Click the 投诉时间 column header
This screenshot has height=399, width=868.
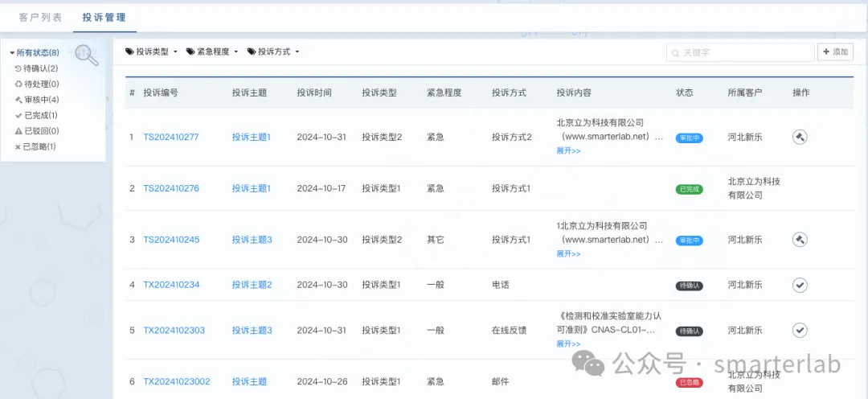click(x=314, y=93)
